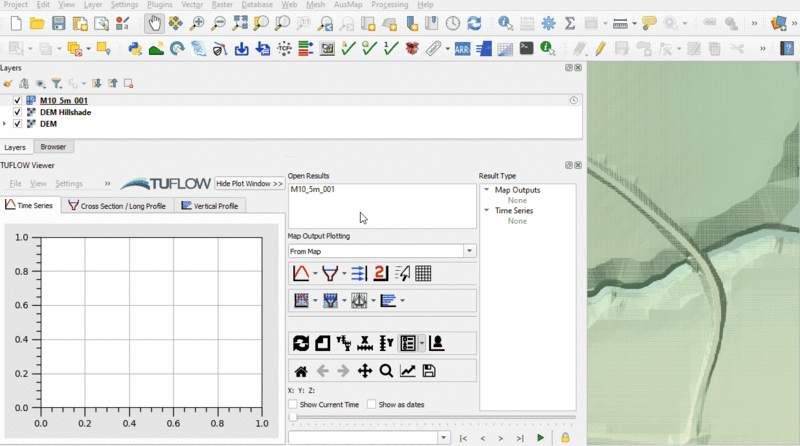Click the time slider track
800x446 pixels.
(430, 417)
